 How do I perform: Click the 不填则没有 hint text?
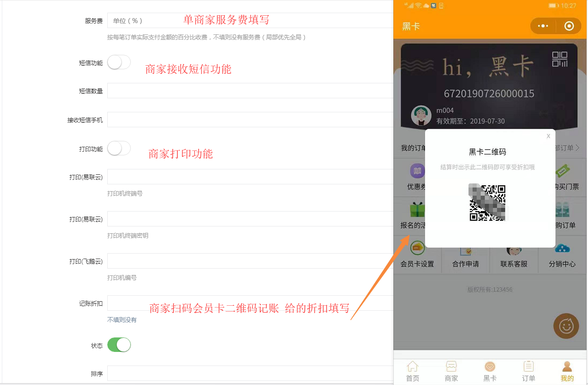[122, 320]
